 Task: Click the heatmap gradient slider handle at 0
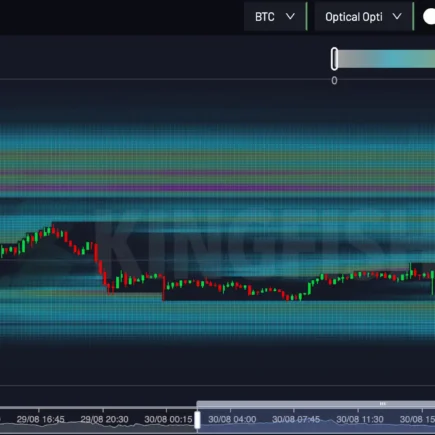pyautogui.click(x=334, y=59)
